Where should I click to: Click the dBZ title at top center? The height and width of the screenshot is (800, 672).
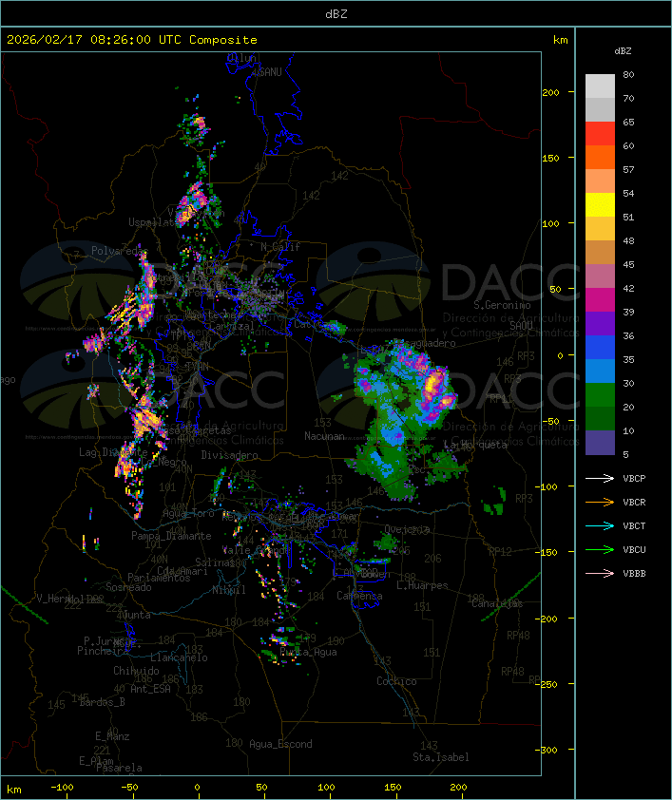[x=336, y=14]
